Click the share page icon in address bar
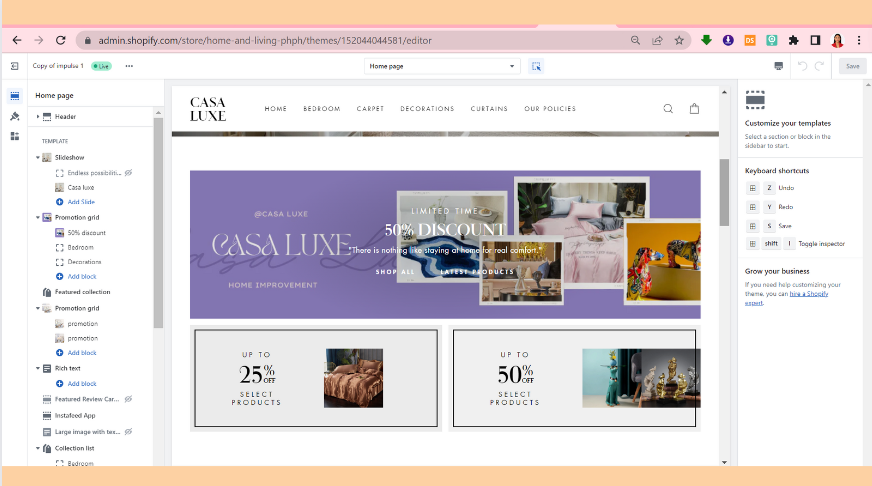The width and height of the screenshot is (872, 486). pos(657,40)
